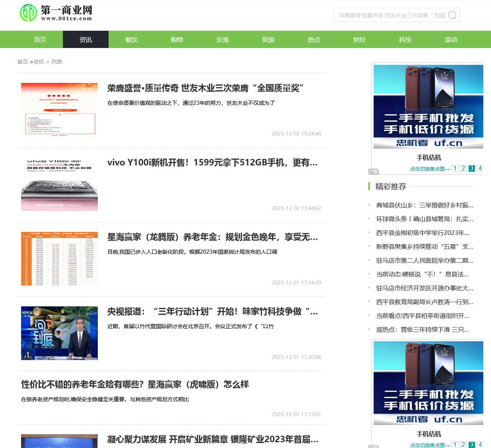
Task: Switch top ad carousel to slide 1
Action: click(x=455, y=169)
